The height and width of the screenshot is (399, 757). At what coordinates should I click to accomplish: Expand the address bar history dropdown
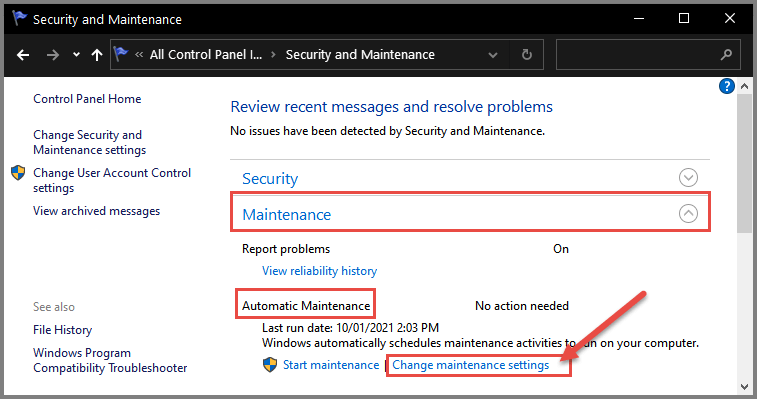point(493,55)
